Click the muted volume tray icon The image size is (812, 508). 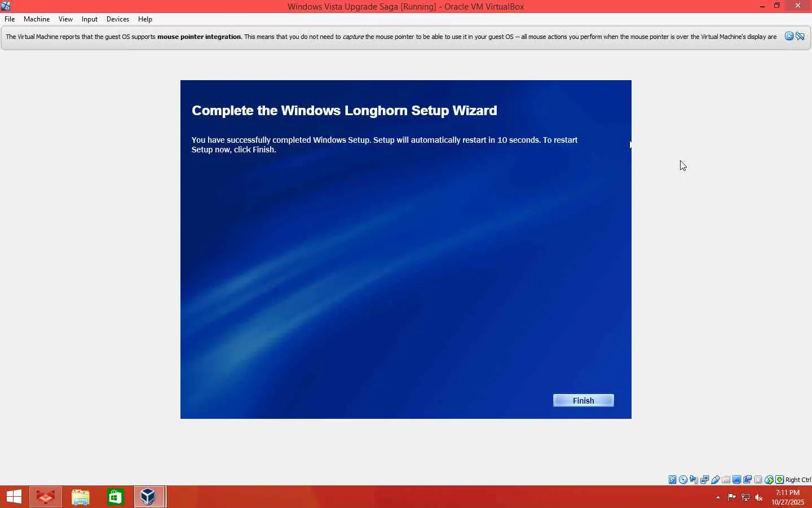coord(759,497)
